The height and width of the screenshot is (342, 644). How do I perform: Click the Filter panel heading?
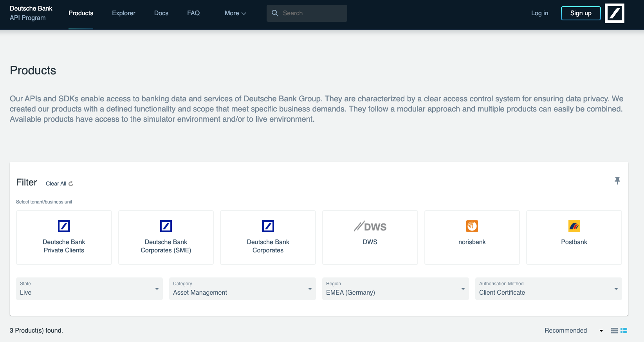tap(27, 182)
